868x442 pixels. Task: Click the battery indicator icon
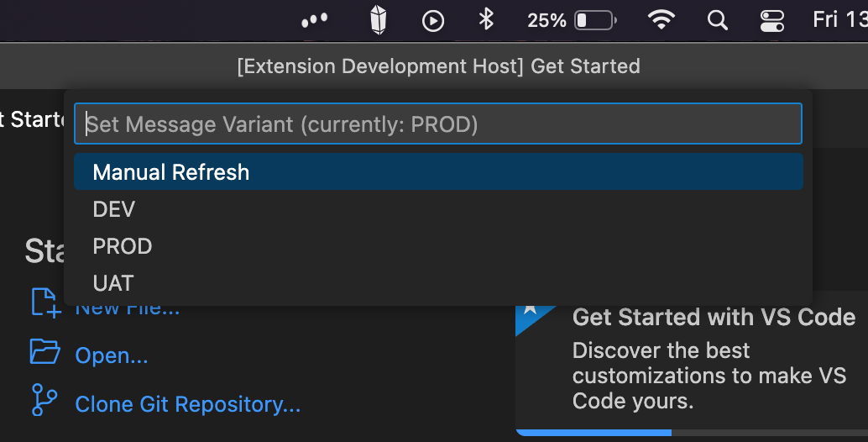pos(596,20)
